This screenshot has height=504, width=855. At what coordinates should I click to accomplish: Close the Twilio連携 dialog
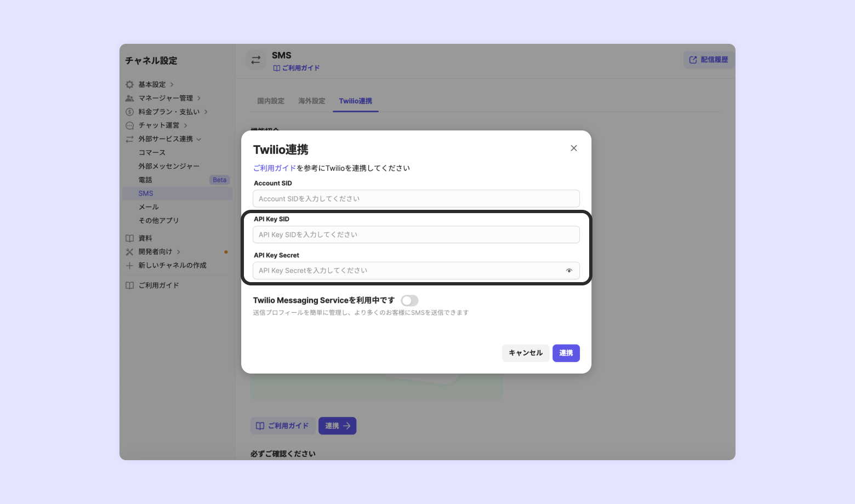coord(574,148)
